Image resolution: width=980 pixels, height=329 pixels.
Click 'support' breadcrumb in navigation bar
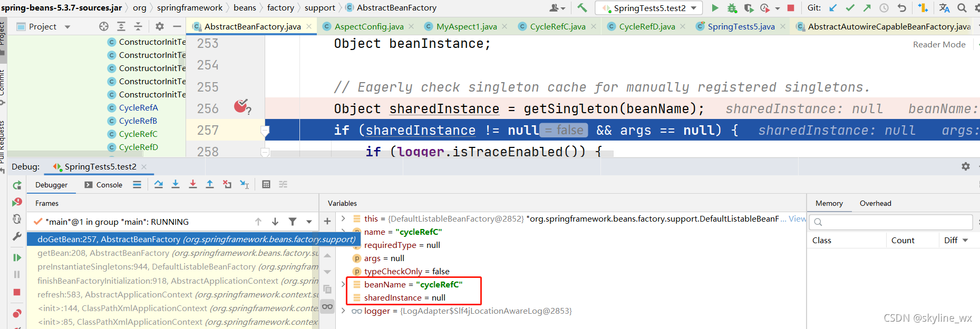(x=319, y=8)
